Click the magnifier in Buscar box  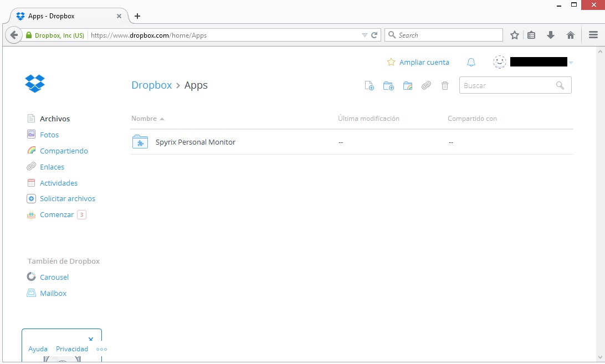pyautogui.click(x=560, y=85)
